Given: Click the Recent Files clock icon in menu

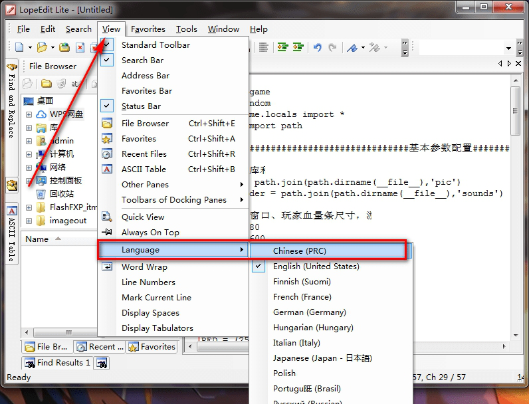Looking at the screenshot, I should coord(107,154).
